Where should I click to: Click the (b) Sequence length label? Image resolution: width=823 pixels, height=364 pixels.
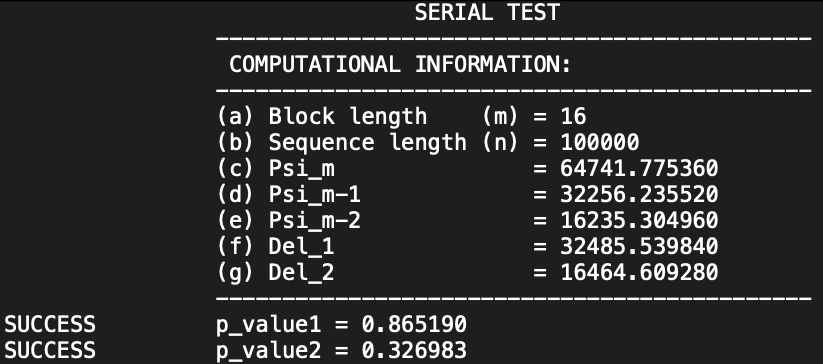point(342,142)
